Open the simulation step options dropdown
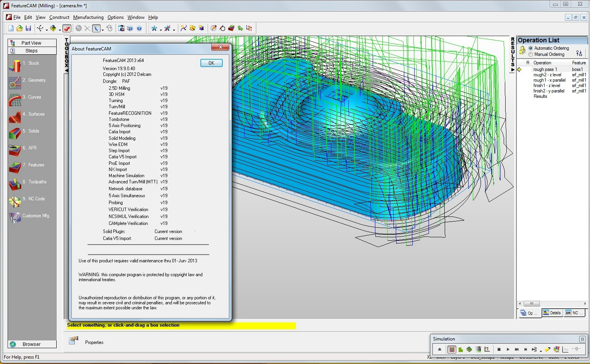 541,351
